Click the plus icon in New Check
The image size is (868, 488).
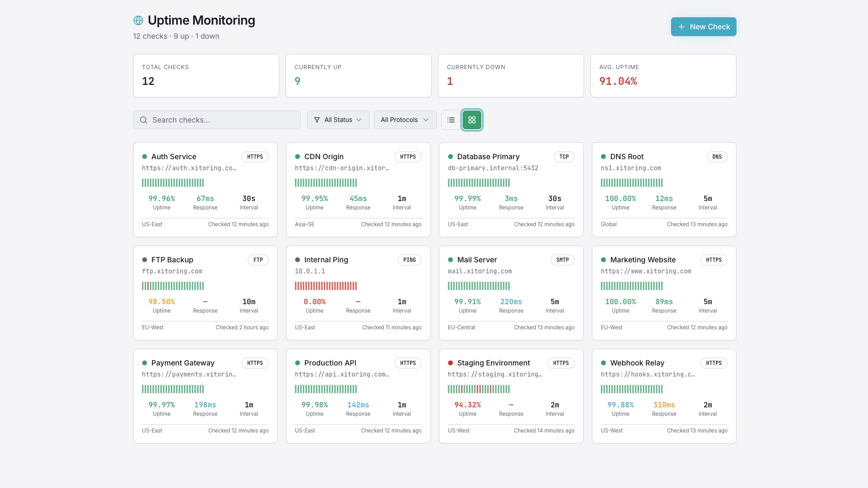(x=682, y=27)
